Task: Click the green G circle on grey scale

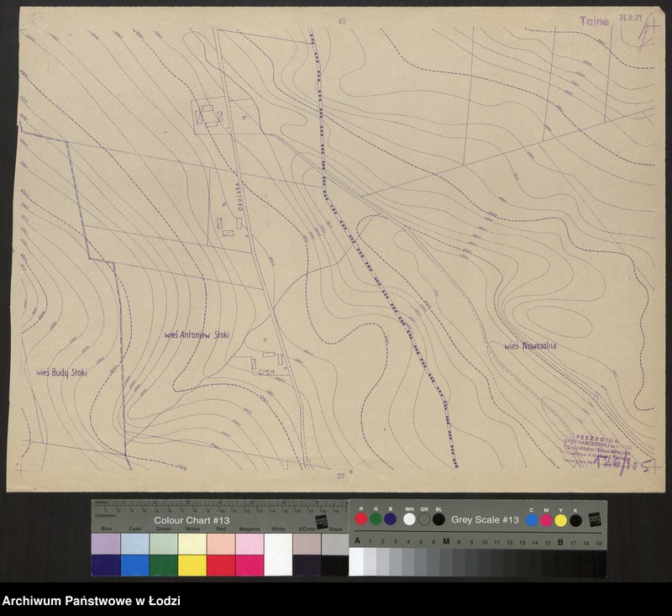Action: click(x=375, y=519)
